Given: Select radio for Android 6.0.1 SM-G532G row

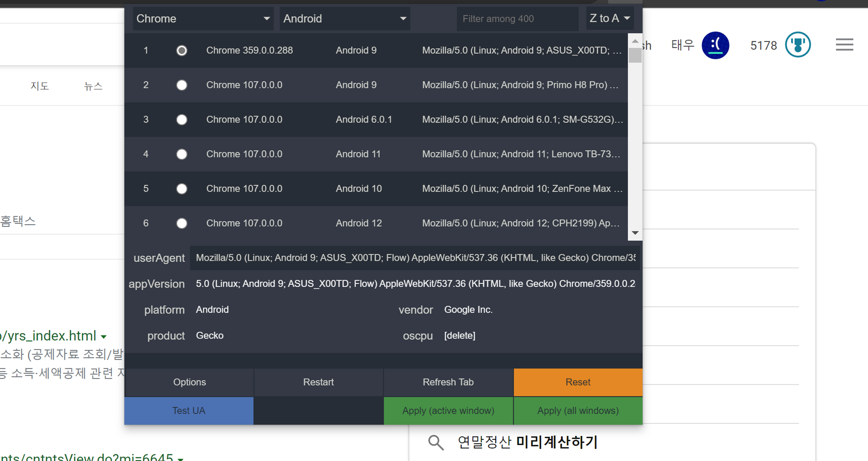Looking at the screenshot, I should [182, 120].
